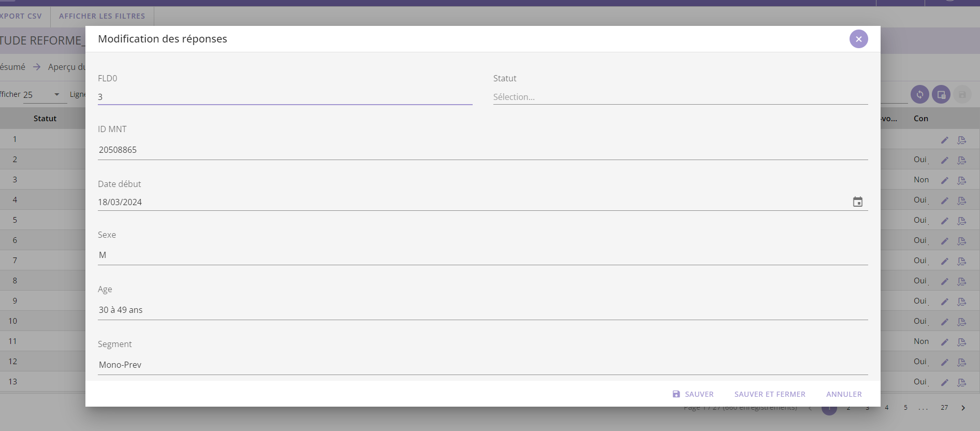
Task: Click the Sexe field containing M
Action: click(482, 255)
